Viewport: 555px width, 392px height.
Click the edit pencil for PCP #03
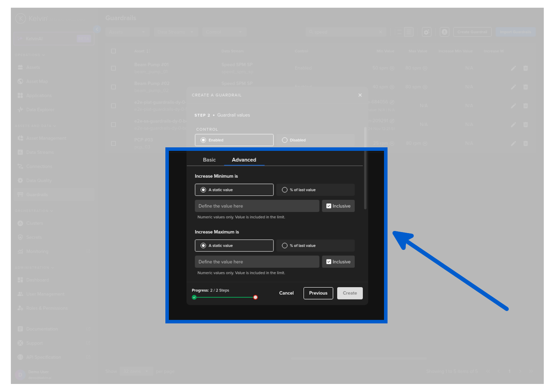pyautogui.click(x=513, y=143)
